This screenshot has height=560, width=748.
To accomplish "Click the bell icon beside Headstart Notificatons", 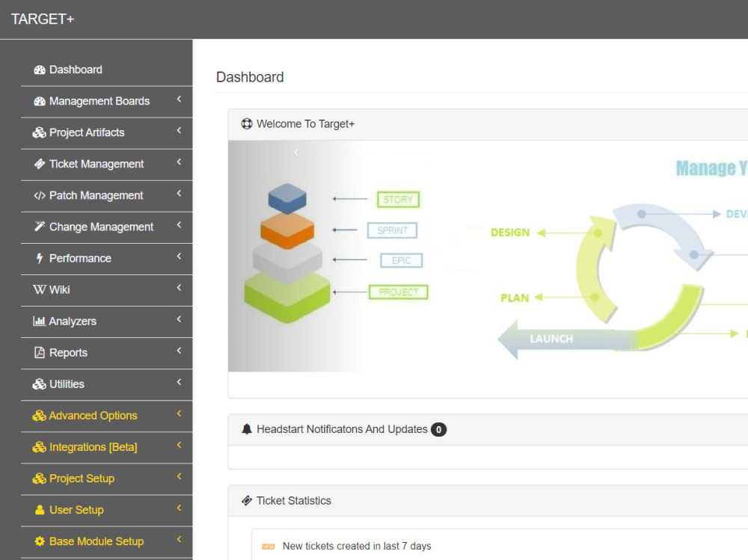I will 247,429.
